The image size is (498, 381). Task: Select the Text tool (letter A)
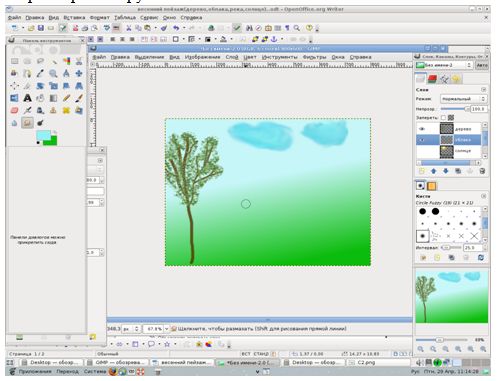[27, 98]
